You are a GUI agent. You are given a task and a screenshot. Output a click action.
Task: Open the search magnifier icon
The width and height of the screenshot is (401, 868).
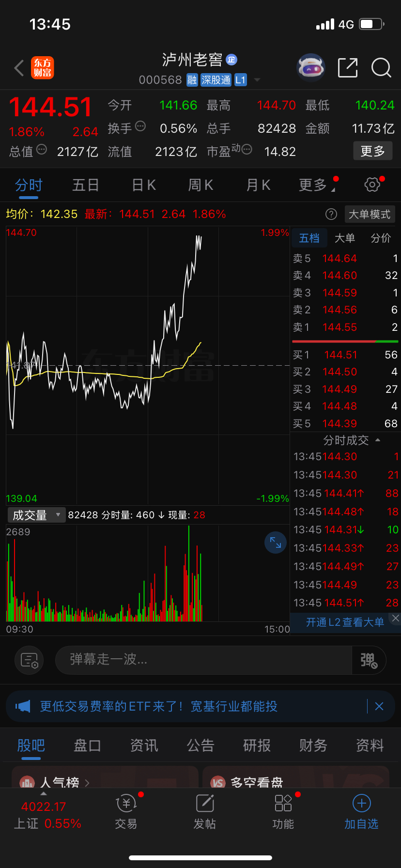[x=381, y=68]
